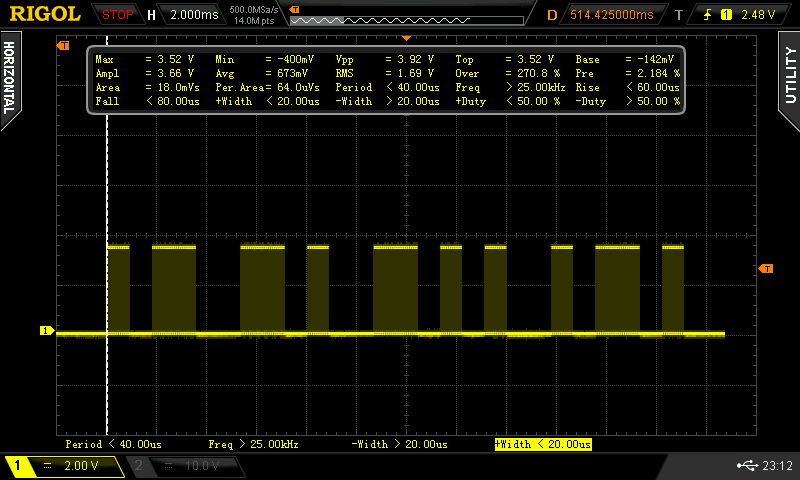Click the -Duty > 50.00 % measurement

(628, 101)
